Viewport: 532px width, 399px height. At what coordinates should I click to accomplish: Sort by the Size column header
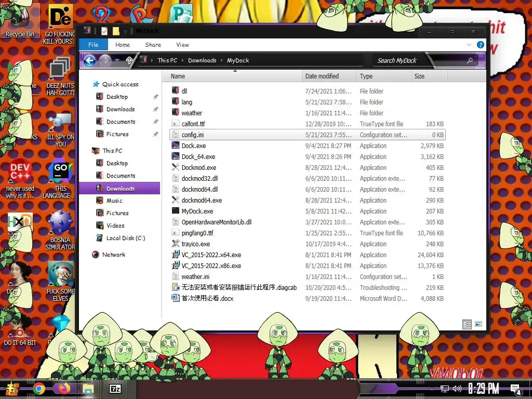click(429, 76)
